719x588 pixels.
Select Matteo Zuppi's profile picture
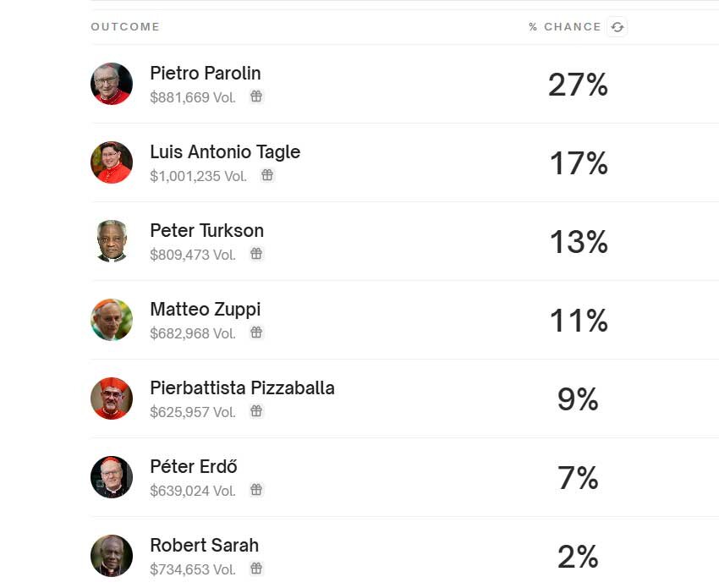click(x=112, y=320)
